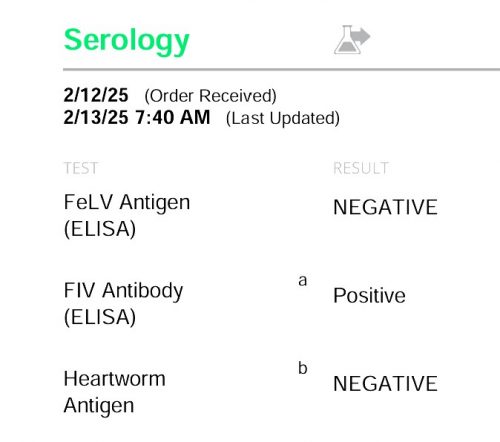The height and width of the screenshot is (442, 500).
Task: Click the Heartworm Antigen NEGATIVE result
Action: (385, 384)
